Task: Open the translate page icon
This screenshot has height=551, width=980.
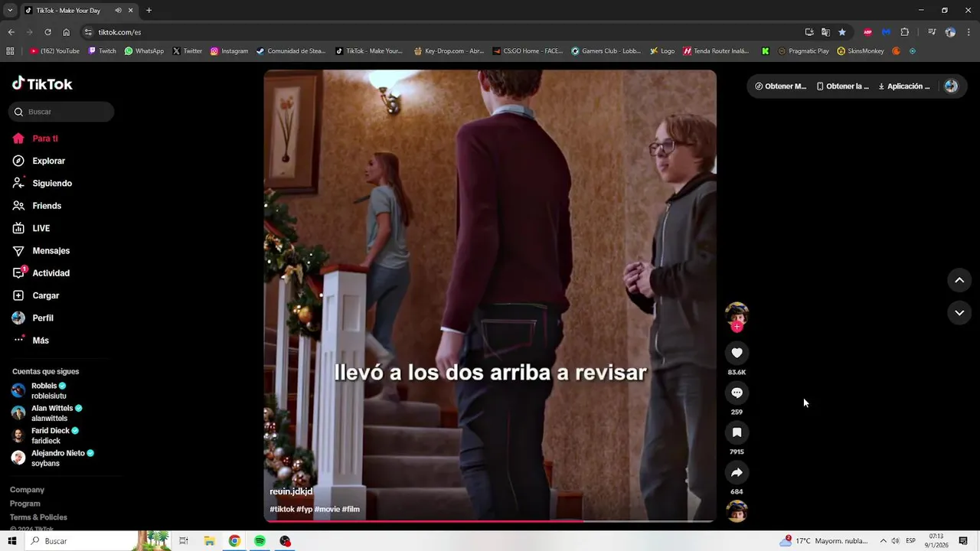Action: 825,32
